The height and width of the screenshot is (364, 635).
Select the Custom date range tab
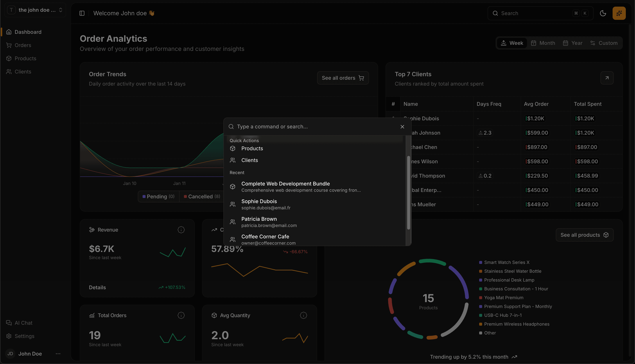click(604, 43)
